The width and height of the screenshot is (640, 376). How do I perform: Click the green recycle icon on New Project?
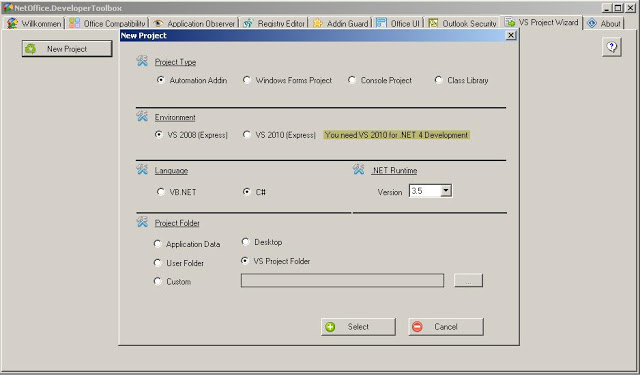point(31,49)
